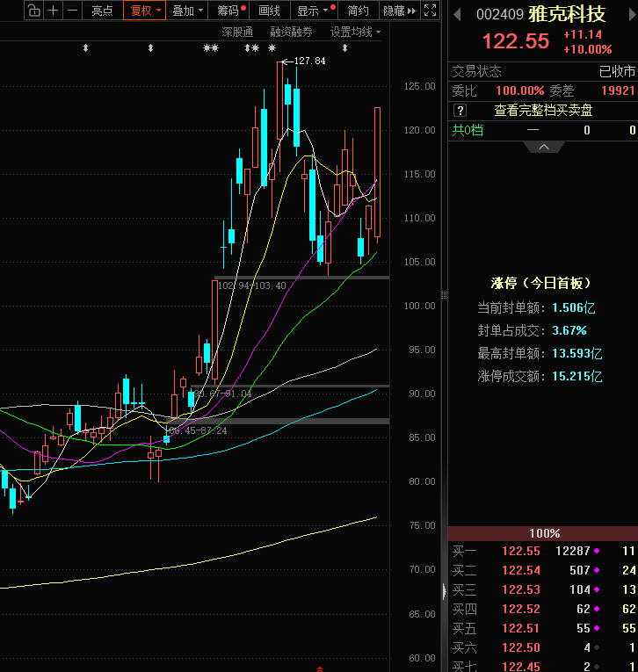The image size is (638, 672).
Task: Toggle the 筹码 chip distribution view
Action: [x=228, y=11]
